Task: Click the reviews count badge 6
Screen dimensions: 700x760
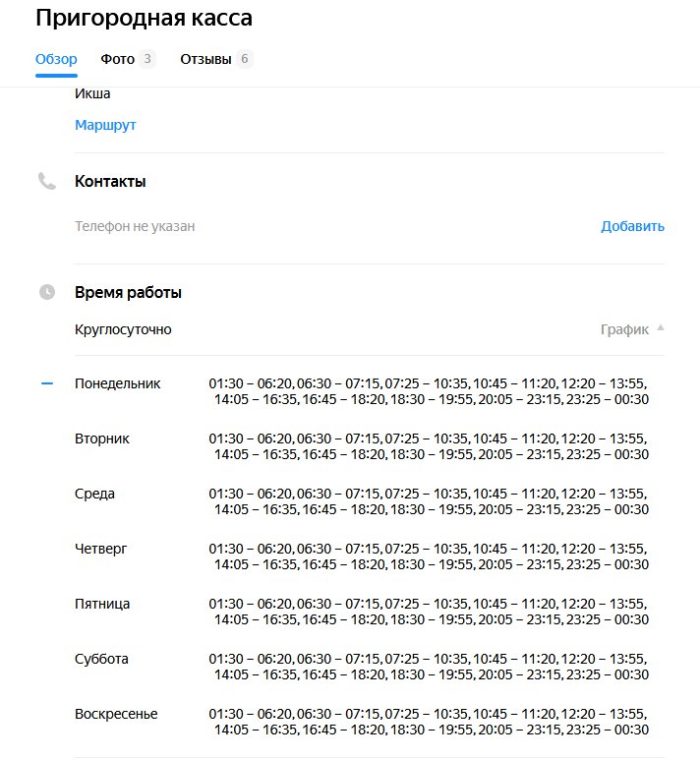Action: [245, 59]
